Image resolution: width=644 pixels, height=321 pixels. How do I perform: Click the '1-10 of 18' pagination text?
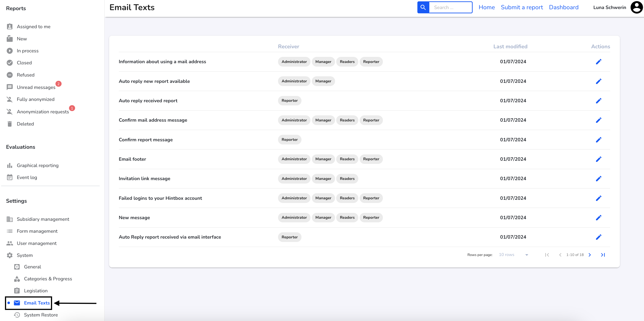[575, 255]
